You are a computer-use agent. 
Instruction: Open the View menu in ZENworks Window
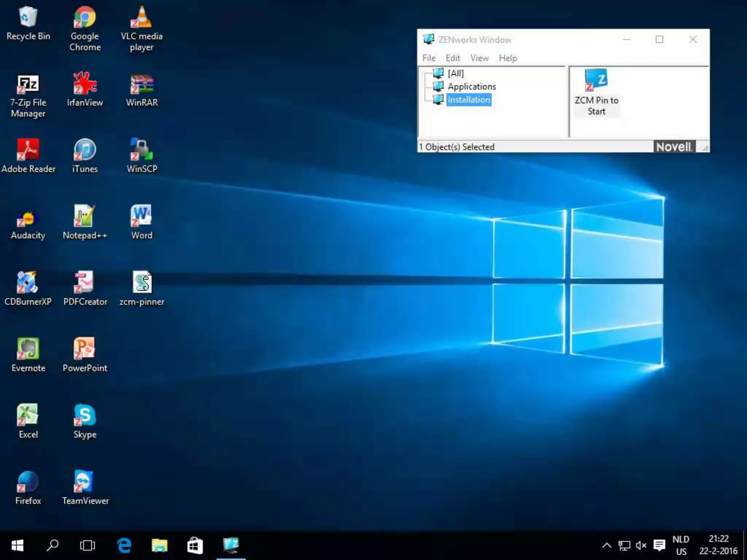[479, 58]
